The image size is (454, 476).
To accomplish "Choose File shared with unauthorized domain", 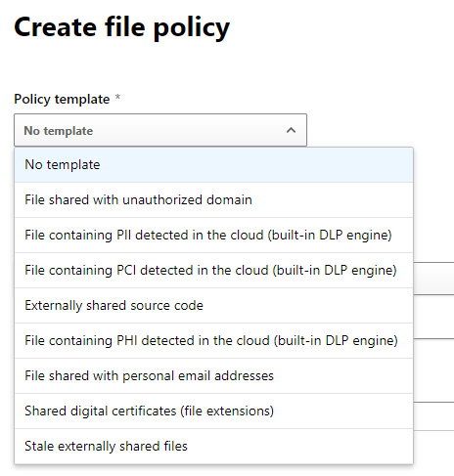I will tap(213, 200).
